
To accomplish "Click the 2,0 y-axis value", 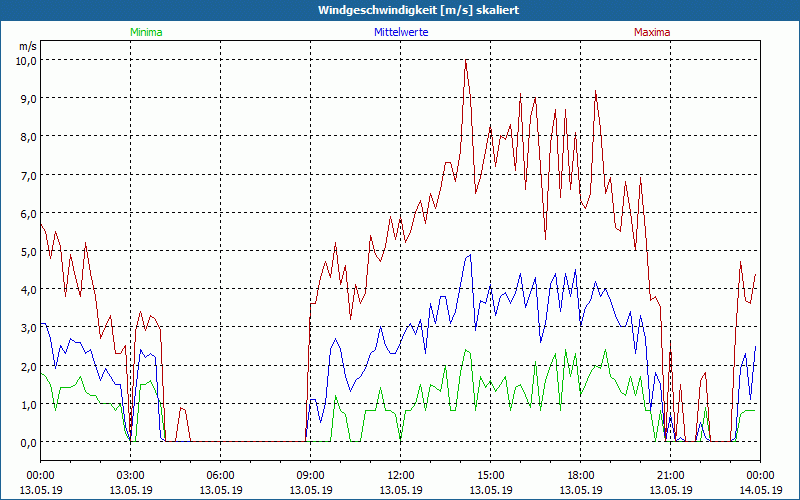I will coord(29,366).
